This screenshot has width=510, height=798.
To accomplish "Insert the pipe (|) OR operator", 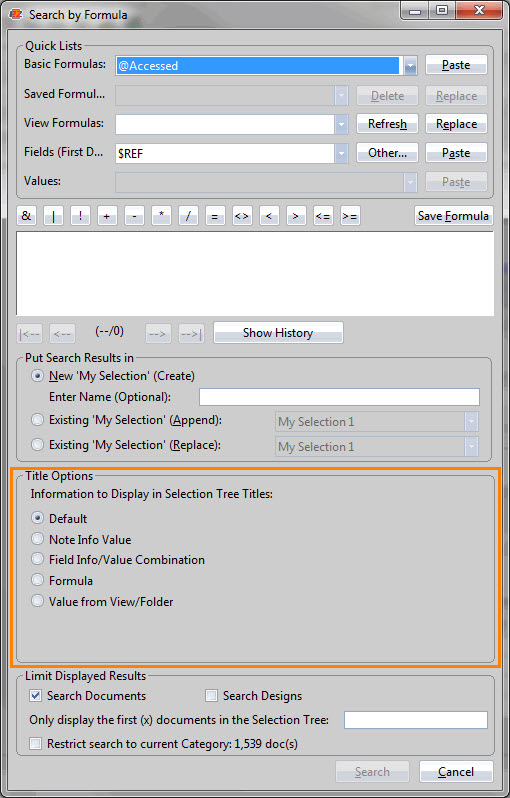I will pos(53,216).
